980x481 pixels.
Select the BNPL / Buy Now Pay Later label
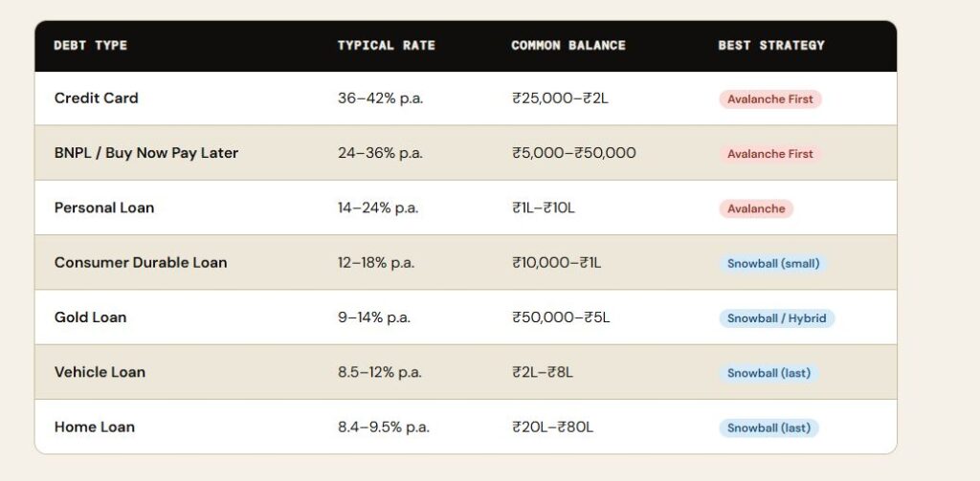point(145,153)
